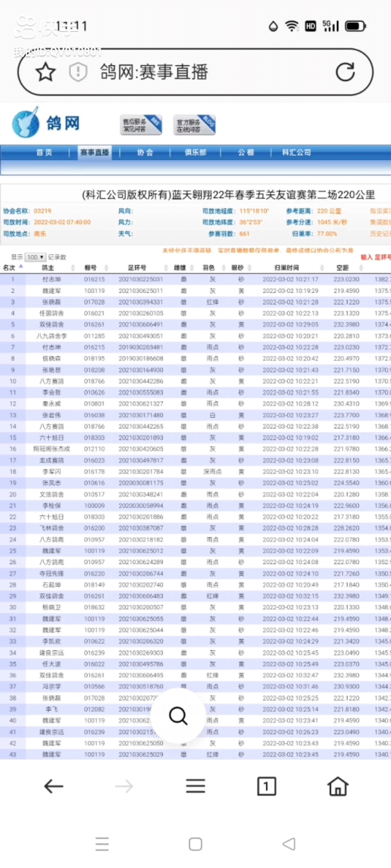Open the 官方服务在线问答 banner

(x=194, y=124)
